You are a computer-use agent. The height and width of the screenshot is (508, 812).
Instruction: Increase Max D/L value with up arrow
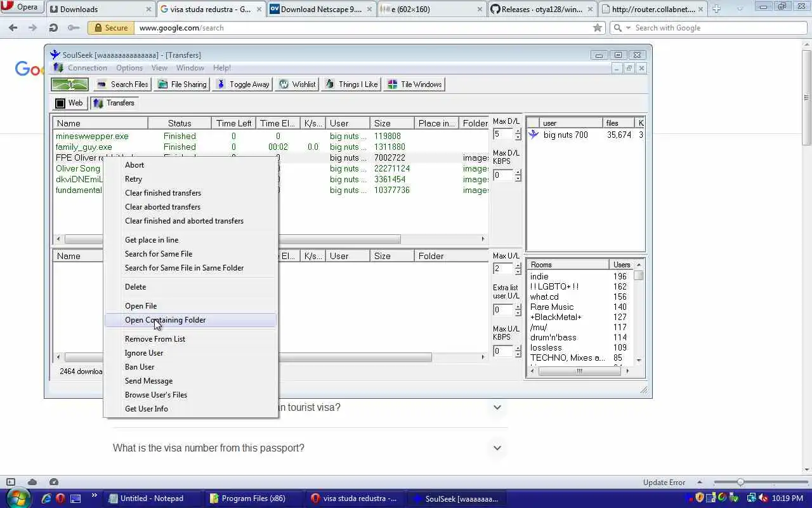click(518, 131)
